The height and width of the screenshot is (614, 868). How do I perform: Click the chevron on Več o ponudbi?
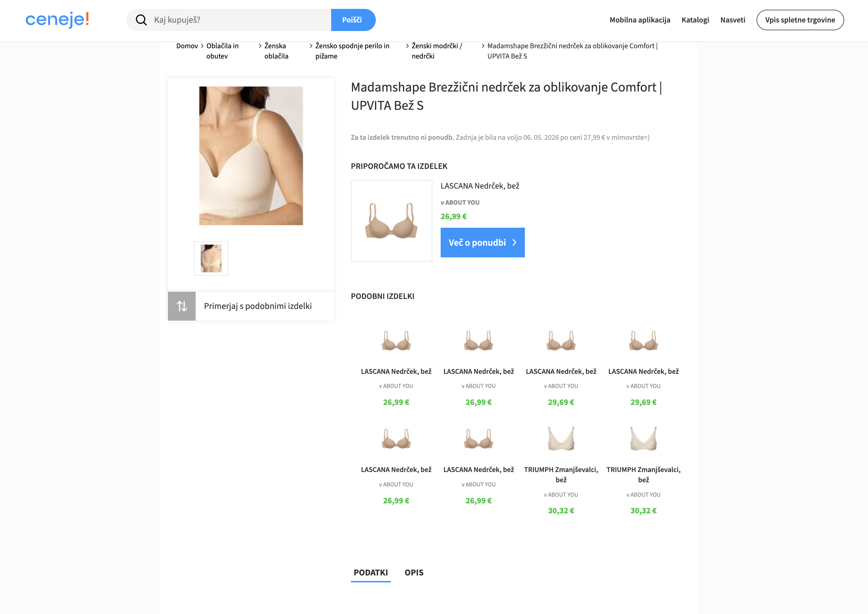coord(514,242)
